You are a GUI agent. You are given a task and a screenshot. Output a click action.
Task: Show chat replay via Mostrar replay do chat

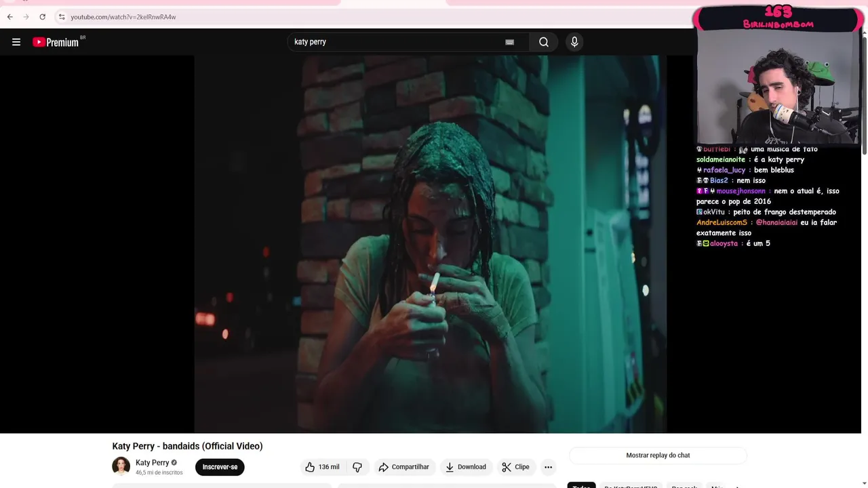[x=658, y=455]
